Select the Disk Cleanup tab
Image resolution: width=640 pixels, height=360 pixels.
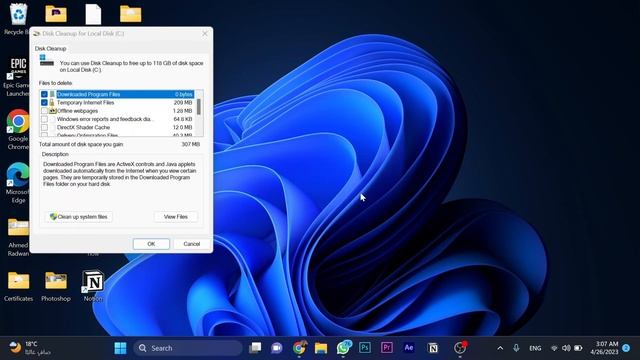tap(50, 49)
